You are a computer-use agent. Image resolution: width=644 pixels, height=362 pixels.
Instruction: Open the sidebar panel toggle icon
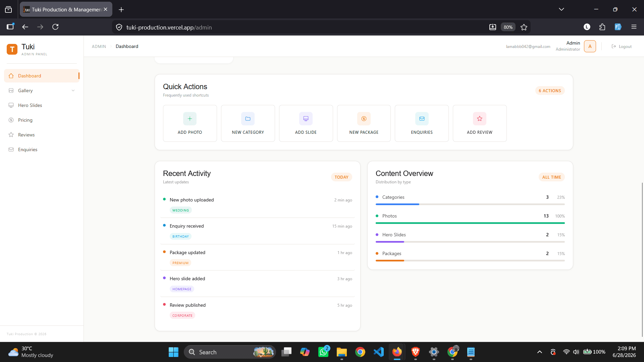click(x=10, y=27)
